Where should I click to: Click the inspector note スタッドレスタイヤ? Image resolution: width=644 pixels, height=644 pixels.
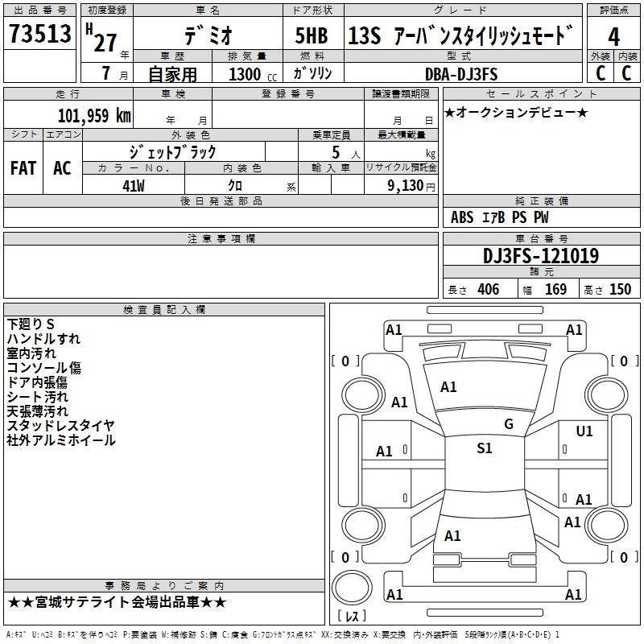click(61, 426)
